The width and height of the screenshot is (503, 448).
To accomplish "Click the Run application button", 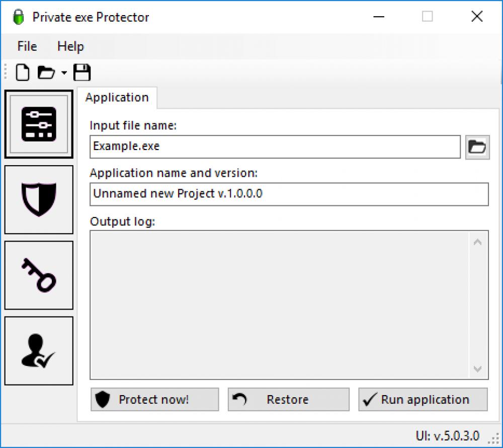I will coord(423,399).
